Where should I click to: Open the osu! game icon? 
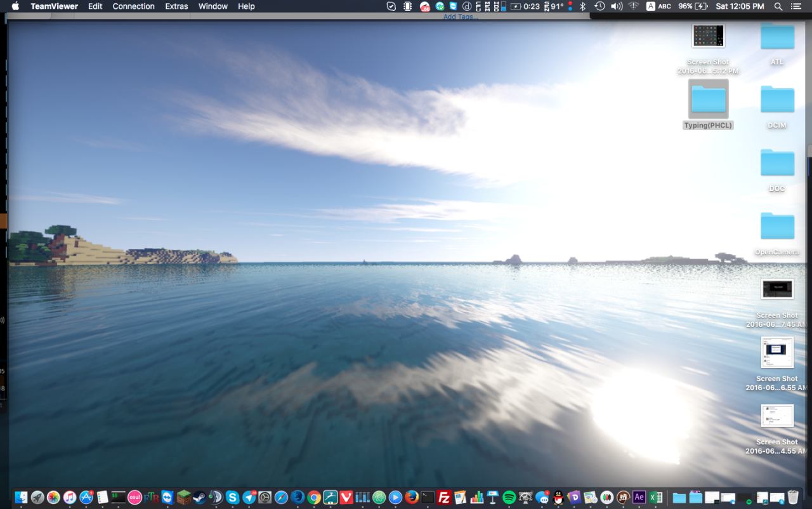click(x=134, y=498)
